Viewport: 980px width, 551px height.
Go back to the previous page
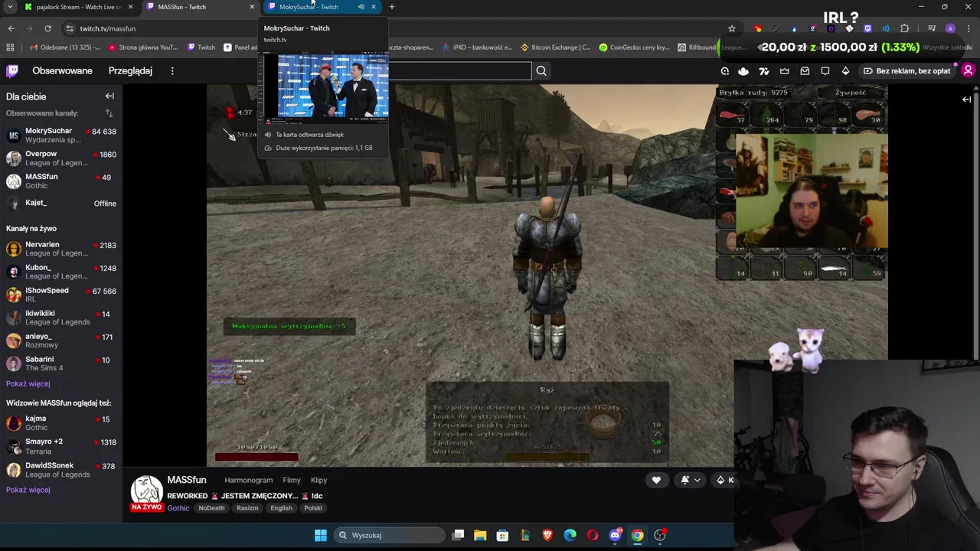tap(11, 28)
